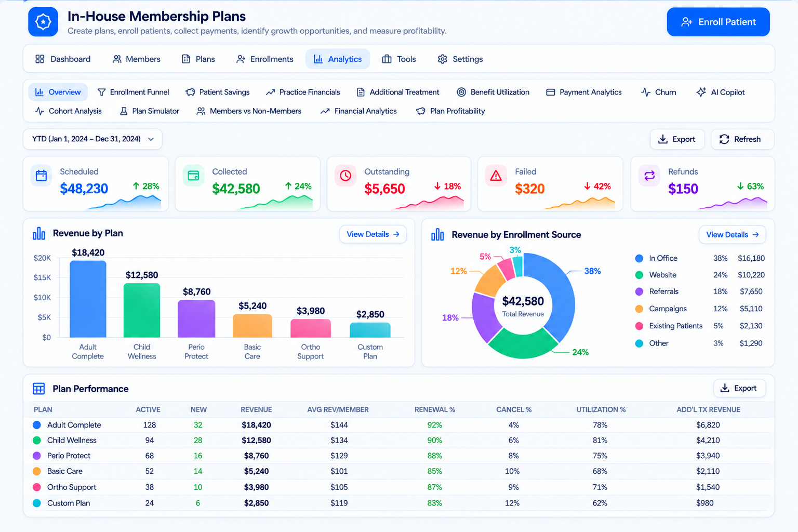Viewport: 798px width, 532px height.
Task: Click the Refunds swap arrows icon
Action: point(649,176)
